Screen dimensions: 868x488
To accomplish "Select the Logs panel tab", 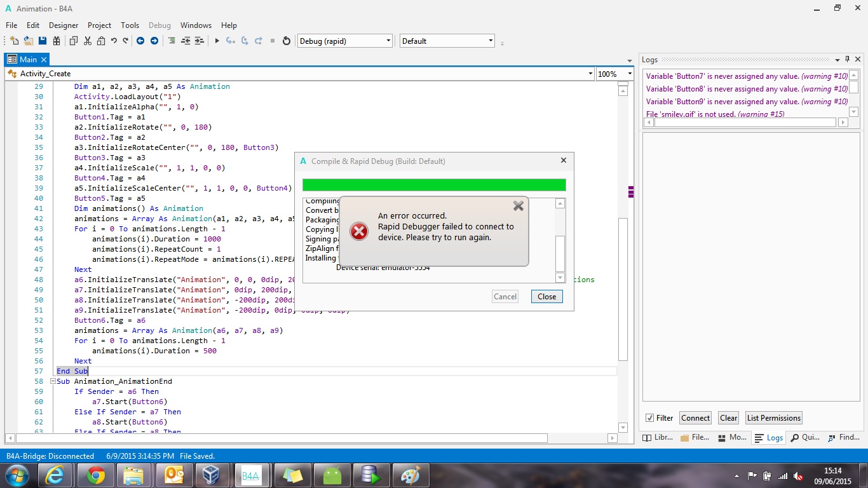I will pos(770,438).
